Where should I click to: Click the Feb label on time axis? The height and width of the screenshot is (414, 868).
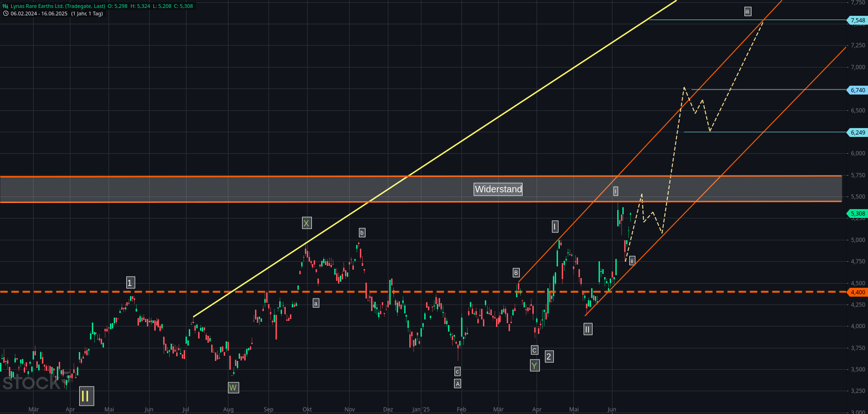tap(462, 409)
